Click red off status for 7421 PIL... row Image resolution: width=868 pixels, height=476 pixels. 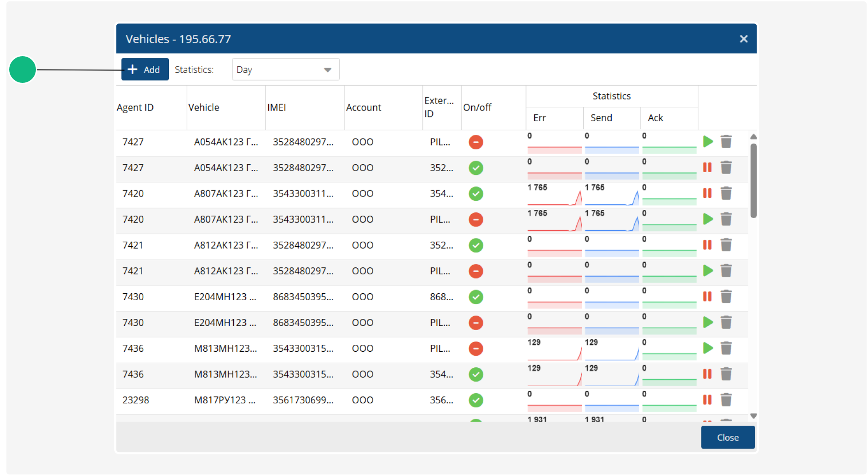476,271
